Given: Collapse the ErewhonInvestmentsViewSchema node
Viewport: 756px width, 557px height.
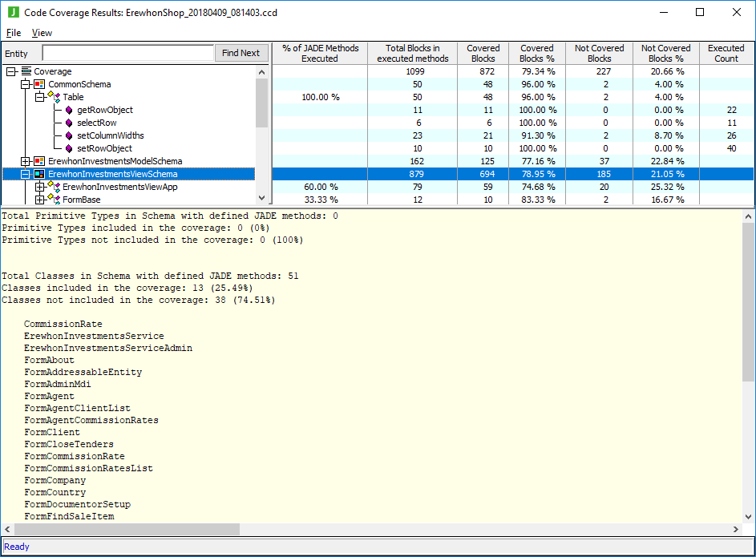Looking at the screenshot, I should pyautogui.click(x=26, y=175).
